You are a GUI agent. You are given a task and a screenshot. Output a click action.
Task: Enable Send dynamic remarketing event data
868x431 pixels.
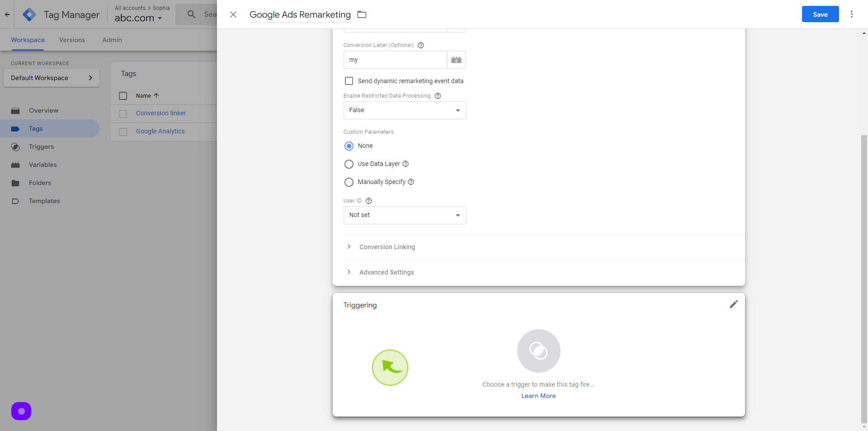click(x=349, y=81)
